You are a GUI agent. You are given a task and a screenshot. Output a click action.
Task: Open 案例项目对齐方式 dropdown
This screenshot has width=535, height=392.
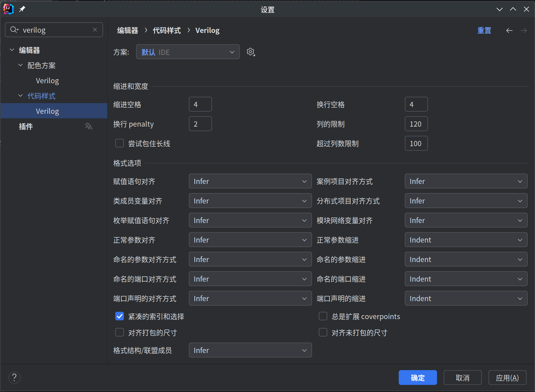466,181
